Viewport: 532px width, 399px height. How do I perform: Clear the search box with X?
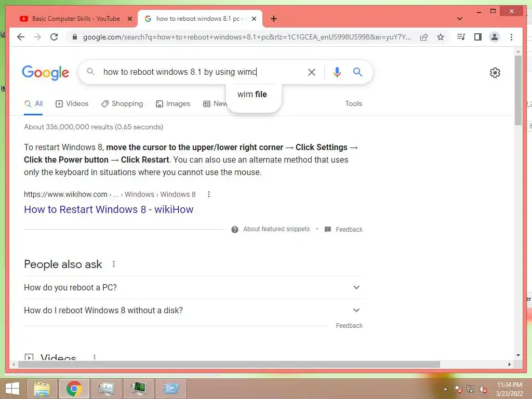(x=312, y=72)
